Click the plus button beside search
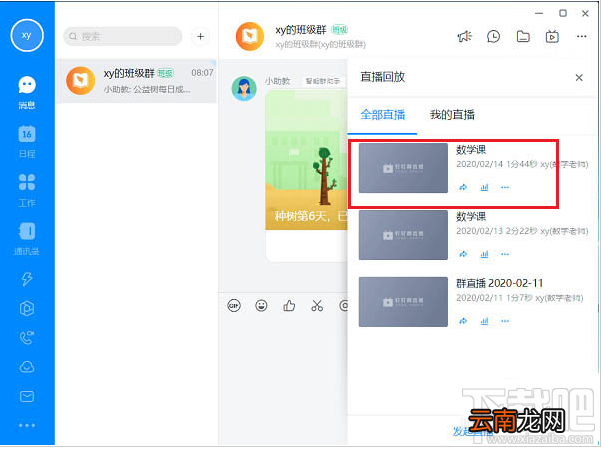602x449 pixels. [x=200, y=36]
